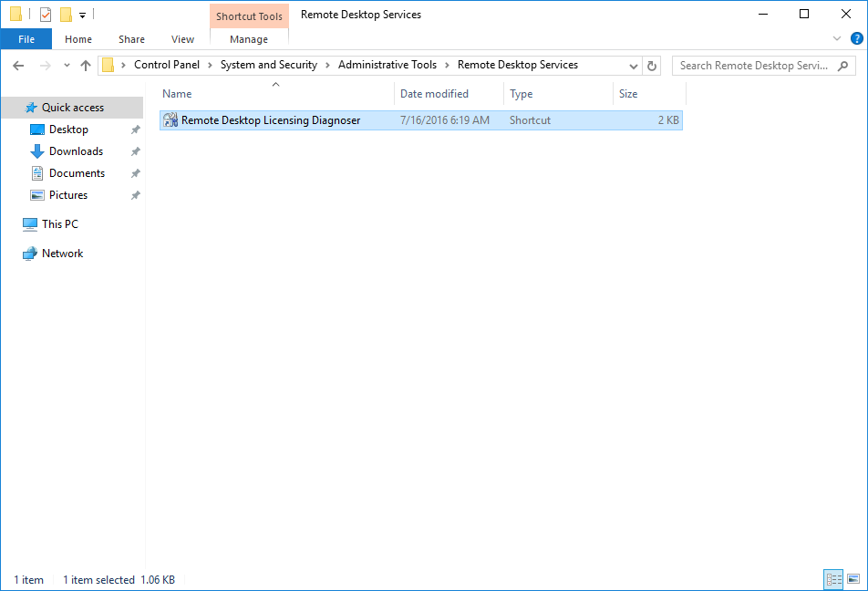The height and width of the screenshot is (591, 868).
Task: Switch to the View ribbon tab
Action: [x=182, y=39]
